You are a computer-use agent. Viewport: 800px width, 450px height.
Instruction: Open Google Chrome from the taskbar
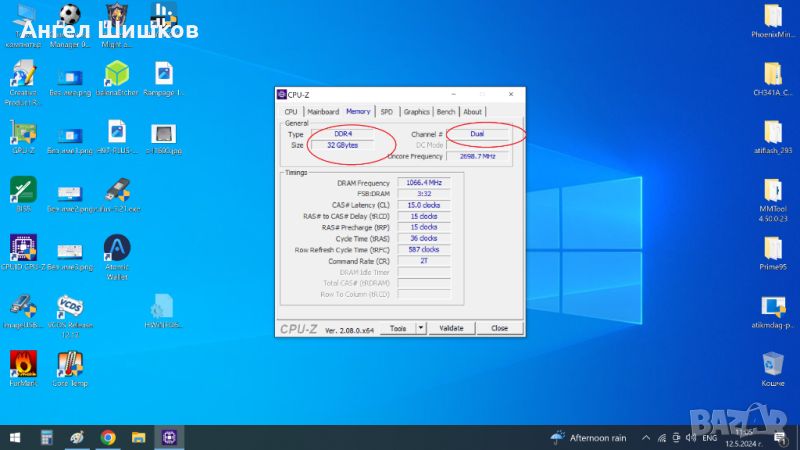point(108,438)
